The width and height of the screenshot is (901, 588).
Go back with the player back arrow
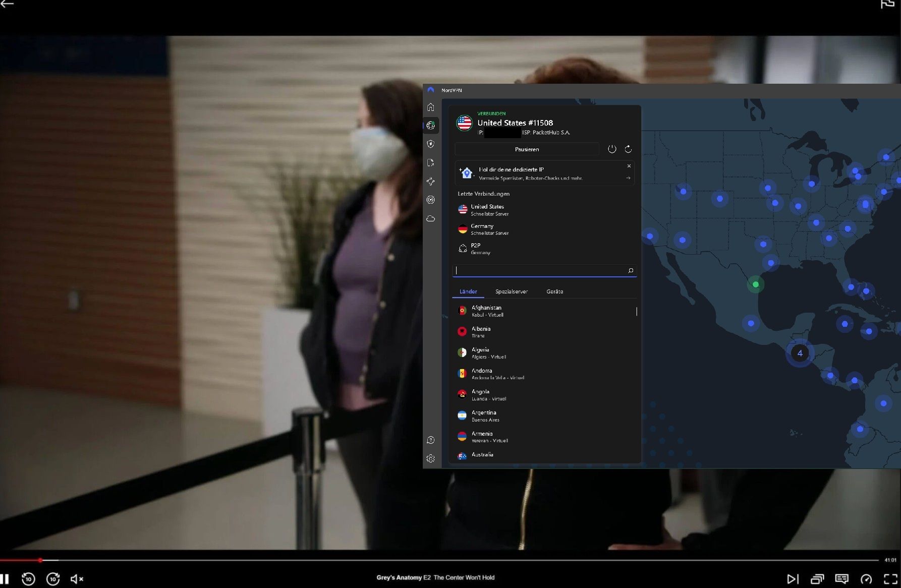[7, 4]
